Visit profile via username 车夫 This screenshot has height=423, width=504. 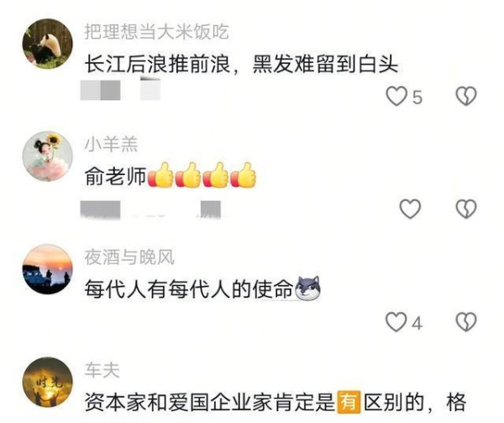(102, 370)
